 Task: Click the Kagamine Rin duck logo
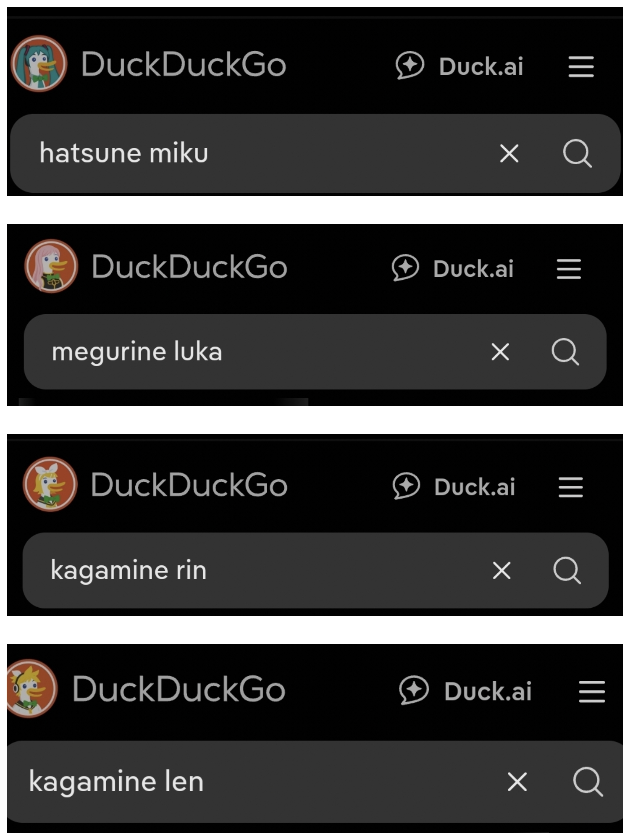[x=50, y=484]
